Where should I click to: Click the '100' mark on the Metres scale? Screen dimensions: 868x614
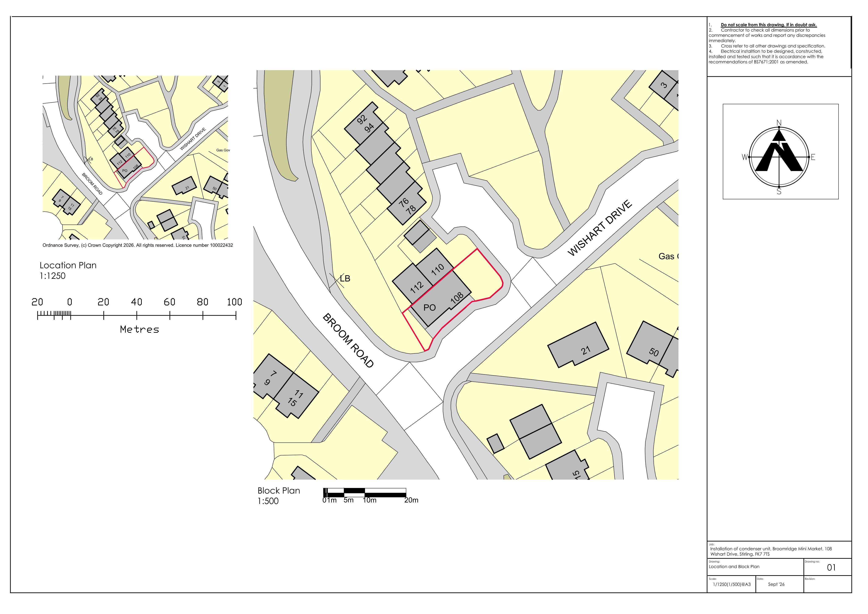point(234,302)
